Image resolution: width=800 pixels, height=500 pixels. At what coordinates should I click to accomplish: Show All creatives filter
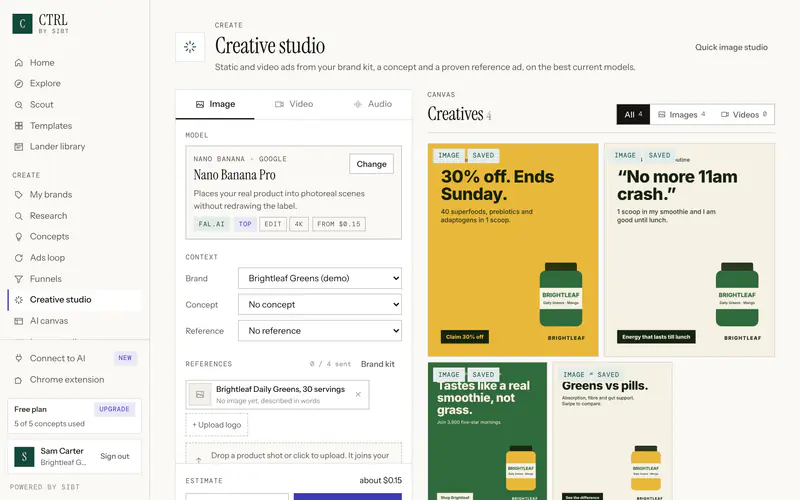point(633,114)
